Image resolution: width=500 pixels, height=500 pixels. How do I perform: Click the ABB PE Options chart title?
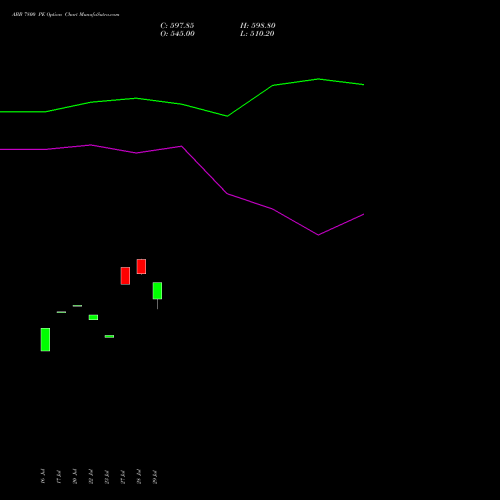click(66, 15)
